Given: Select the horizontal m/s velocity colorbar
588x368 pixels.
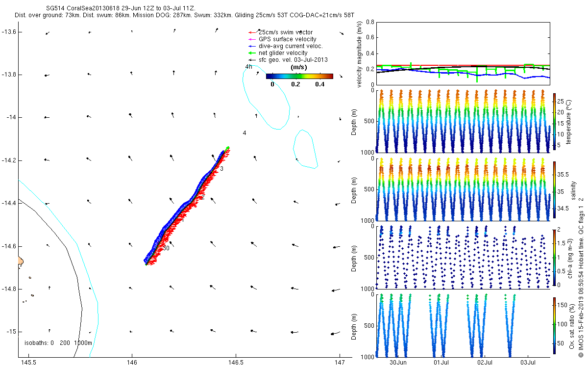Looking at the screenshot, I should click(299, 76).
